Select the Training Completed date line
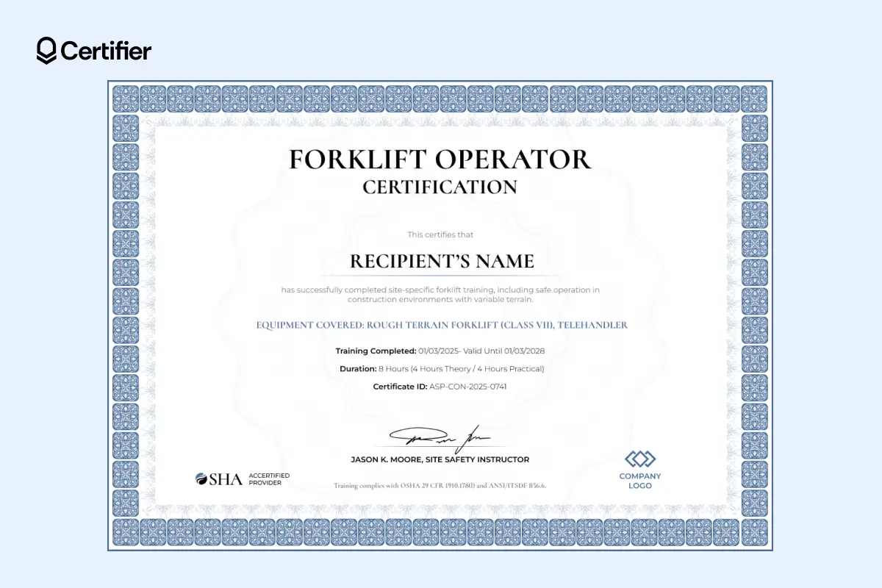This screenshot has width=882, height=588. (440, 351)
